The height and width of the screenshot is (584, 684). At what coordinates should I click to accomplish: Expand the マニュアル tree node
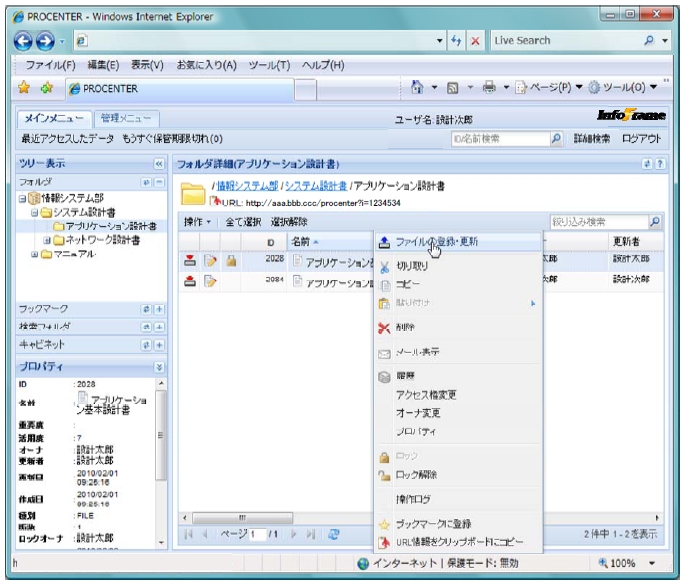[x=34, y=254]
